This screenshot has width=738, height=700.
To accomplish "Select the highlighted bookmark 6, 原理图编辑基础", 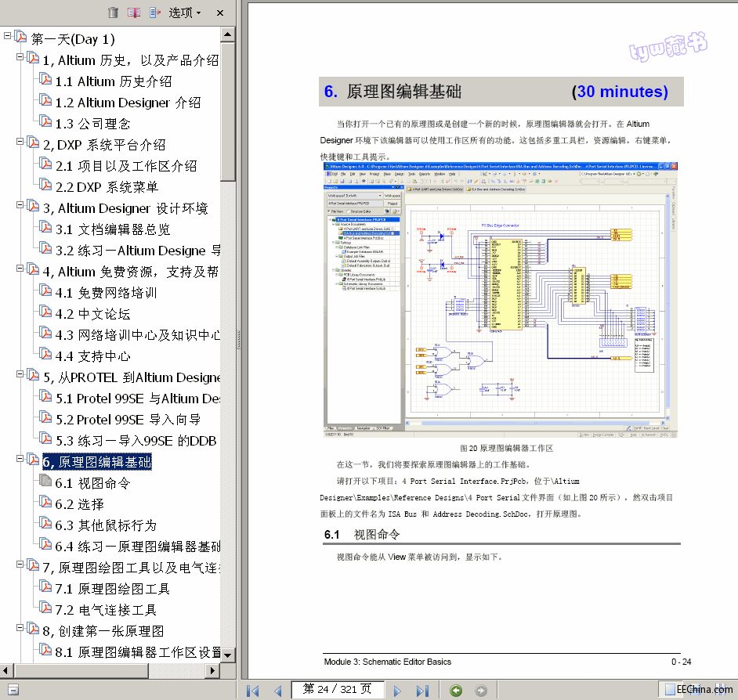I will pyautogui.click(x=97, y=463).
